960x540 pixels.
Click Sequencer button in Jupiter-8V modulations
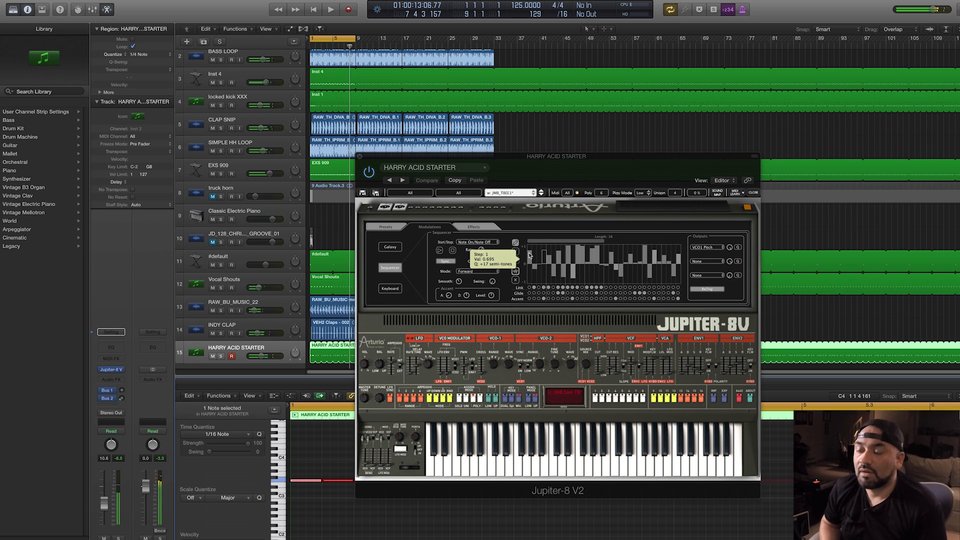pyautogui.click(x=390, y=268)
